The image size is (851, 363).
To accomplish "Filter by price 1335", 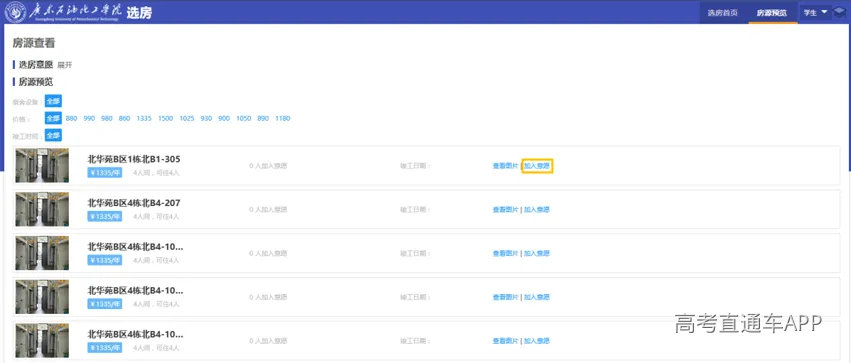I will point(144,118).
